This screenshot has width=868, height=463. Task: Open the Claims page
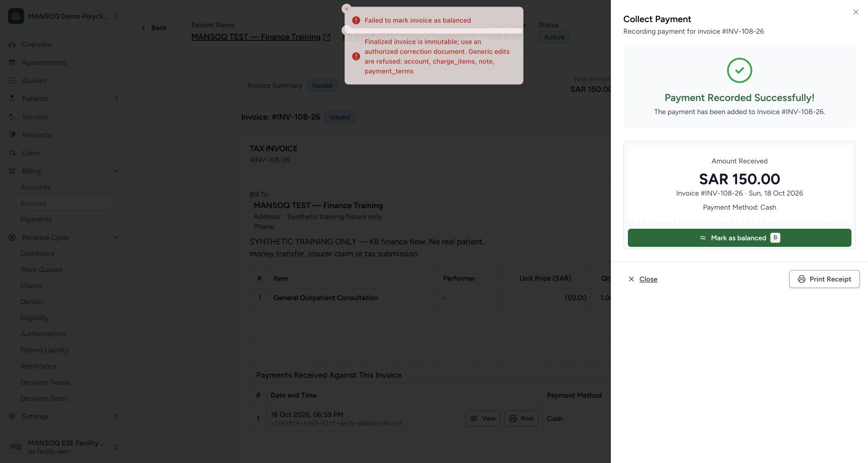(31, 286)
